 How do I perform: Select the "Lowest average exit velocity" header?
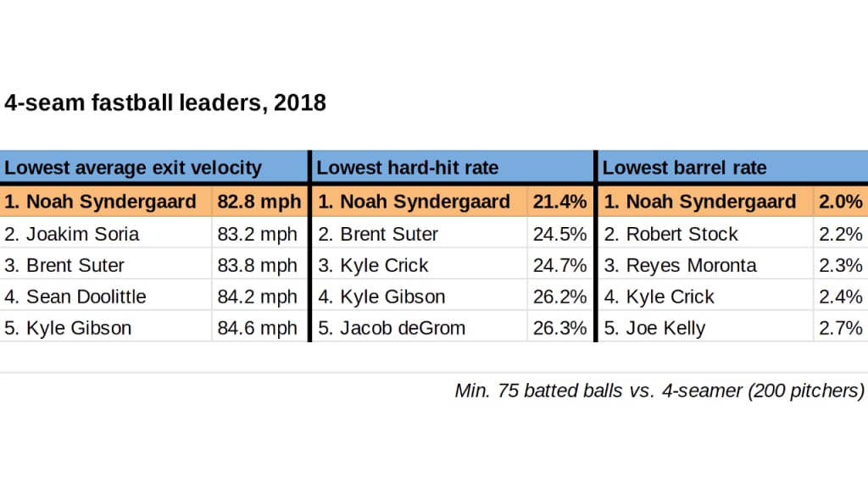(x=133, y=167)
